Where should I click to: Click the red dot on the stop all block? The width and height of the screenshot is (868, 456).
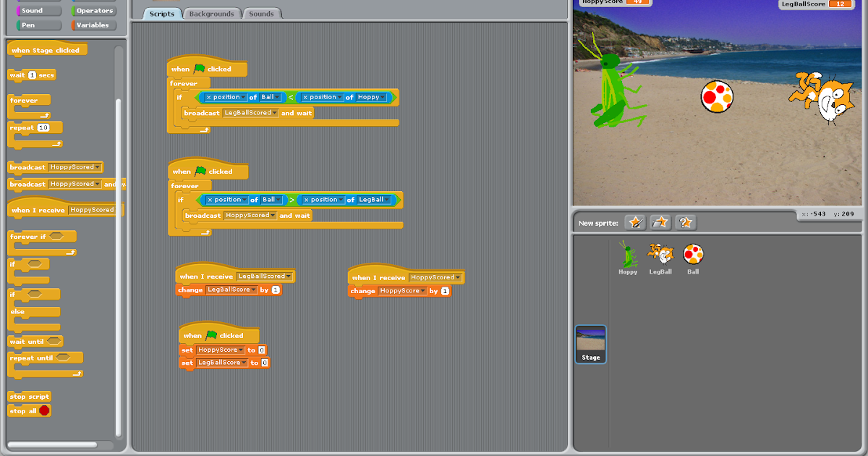46,410
